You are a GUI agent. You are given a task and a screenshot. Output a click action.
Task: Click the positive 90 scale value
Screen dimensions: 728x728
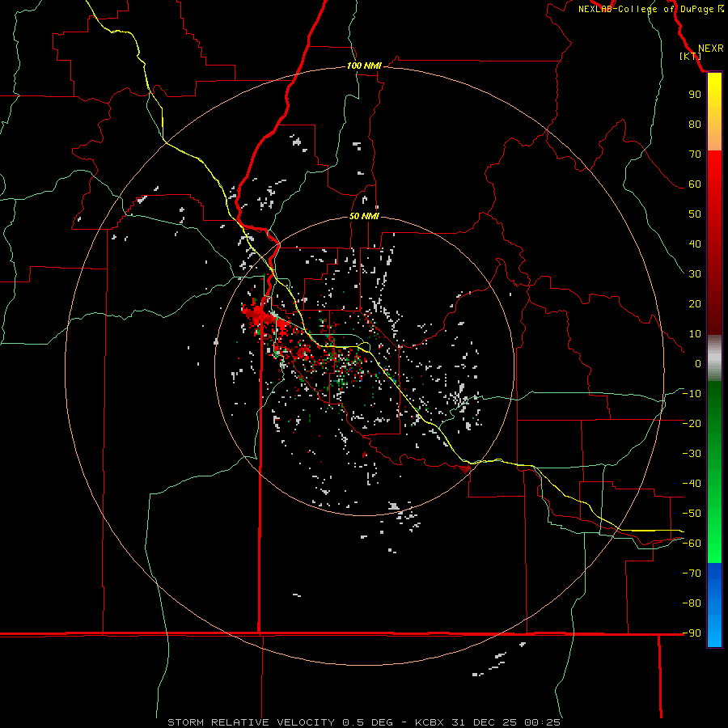(x=695, y=95)
